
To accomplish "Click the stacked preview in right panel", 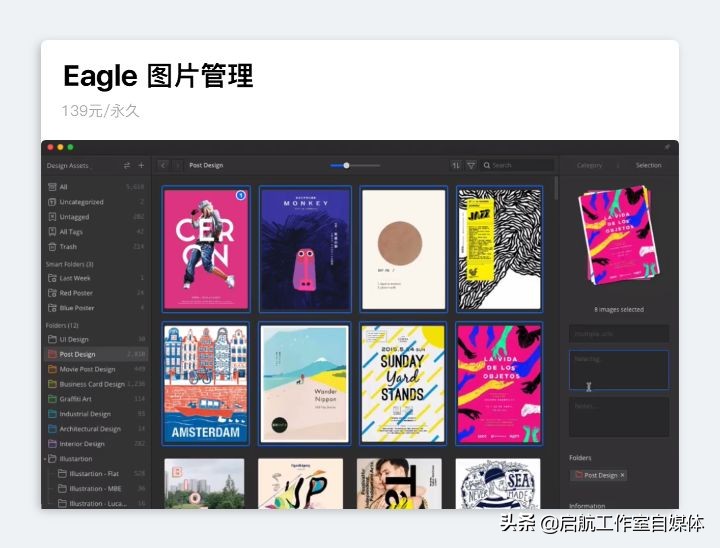I will pos(619,235).
